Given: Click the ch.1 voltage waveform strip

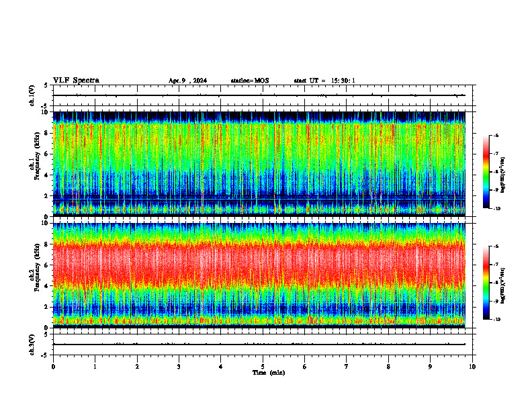Looking at the screenshot, I should [x=263, y=95].
